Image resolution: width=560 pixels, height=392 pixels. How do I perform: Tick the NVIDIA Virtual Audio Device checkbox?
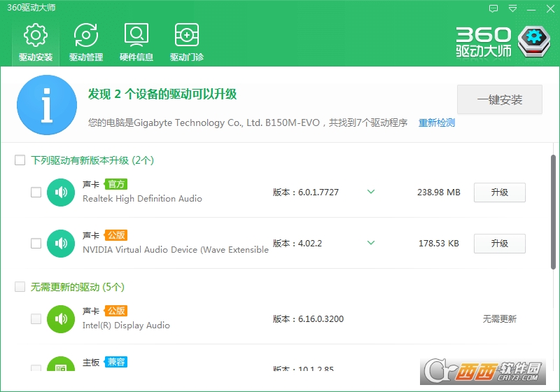click(36, 244)
